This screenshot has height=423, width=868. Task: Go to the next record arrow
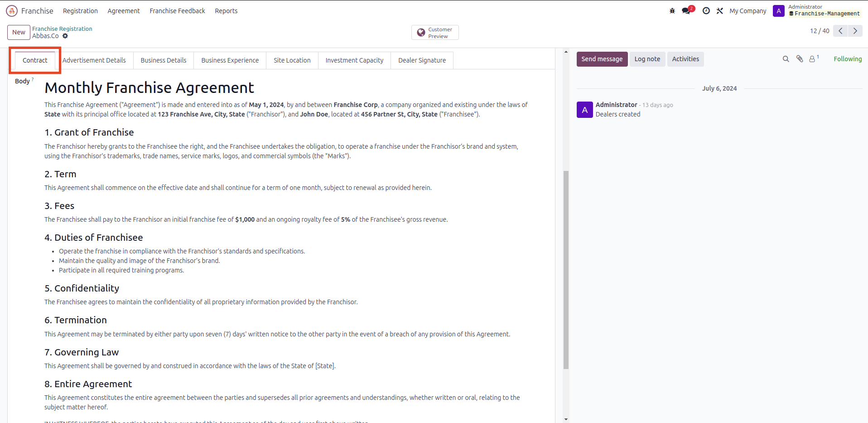tap(855, 31)
